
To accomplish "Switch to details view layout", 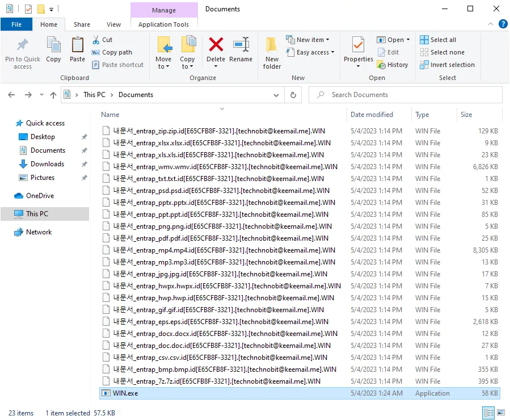I will [x=487, y=413].
